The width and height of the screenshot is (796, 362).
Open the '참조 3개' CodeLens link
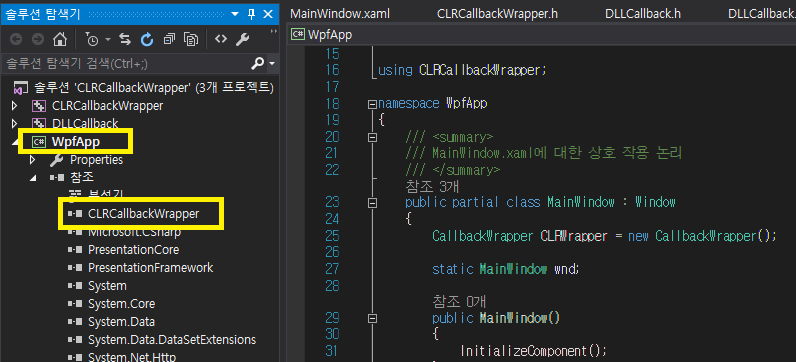(x=432, y=187)
